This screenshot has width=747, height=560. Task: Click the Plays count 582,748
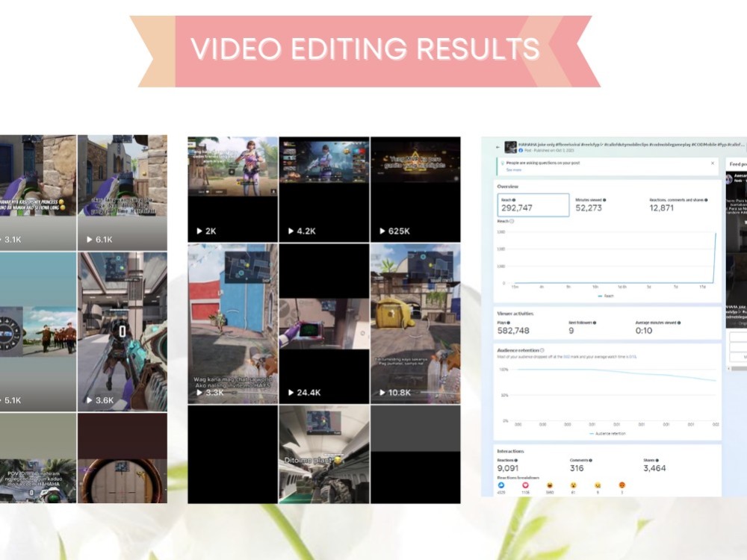pyautogui.click(x=513, y=331)
